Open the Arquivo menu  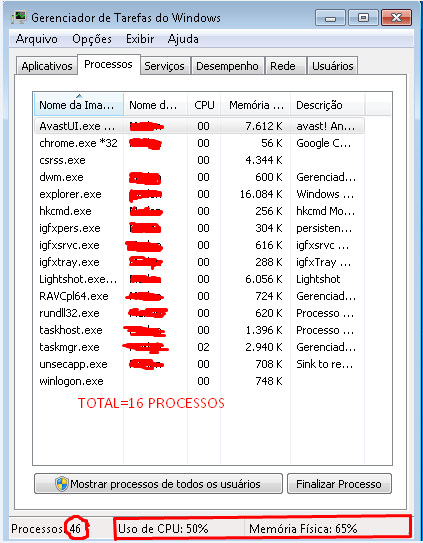coord(36,39)
